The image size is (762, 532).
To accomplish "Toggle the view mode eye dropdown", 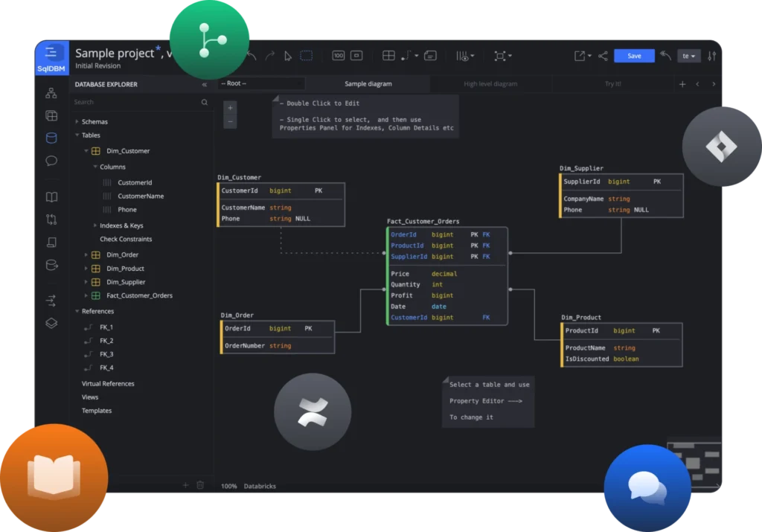I will (465, 56).
